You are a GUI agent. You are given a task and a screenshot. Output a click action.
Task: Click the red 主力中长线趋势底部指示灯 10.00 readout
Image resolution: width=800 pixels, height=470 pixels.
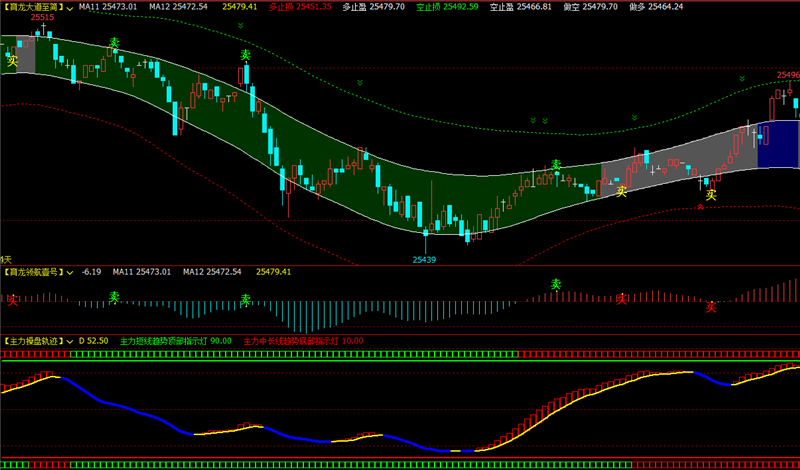click(x=304, y=340)
